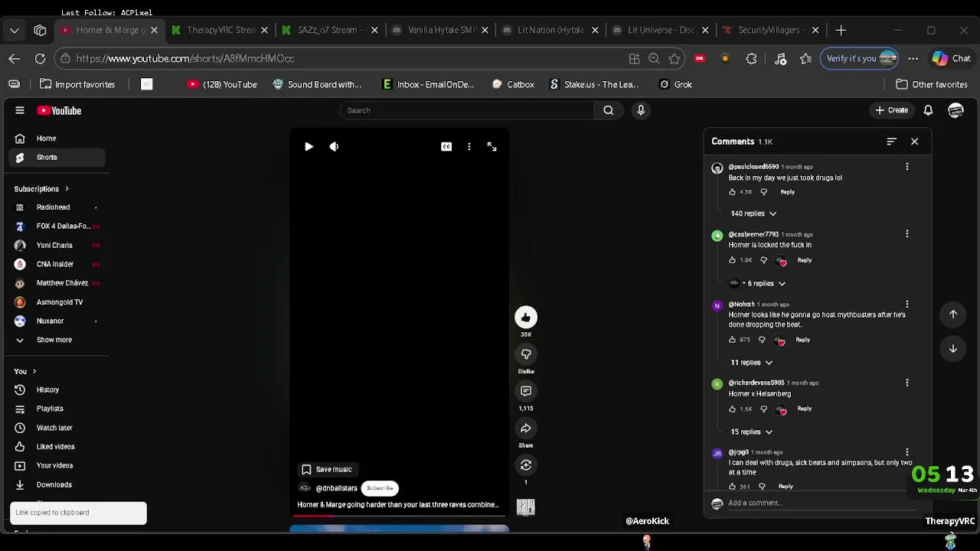
Task: Open the Asmongold TV subscription
Action: pyautogui.click(x=57, y=302)
